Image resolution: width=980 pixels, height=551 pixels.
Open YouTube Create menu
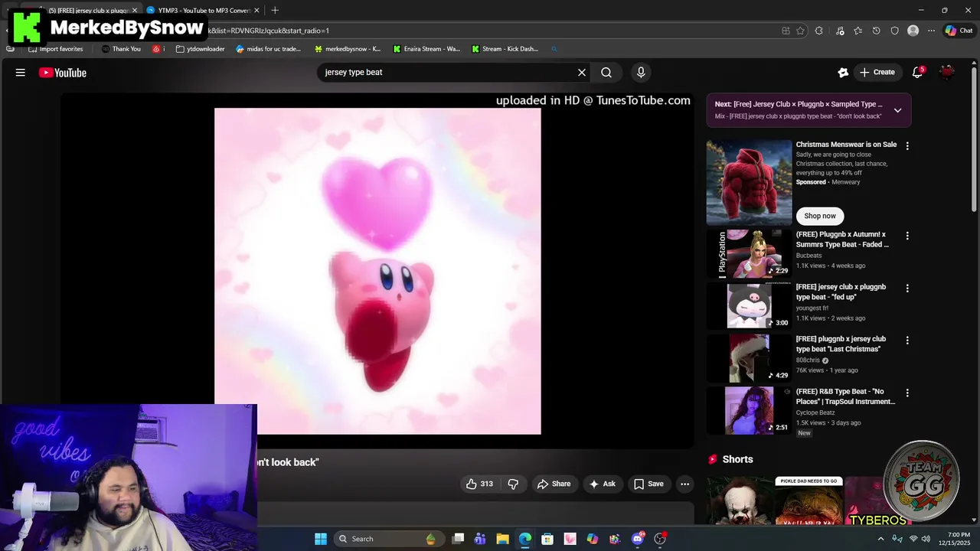[877, 73]
